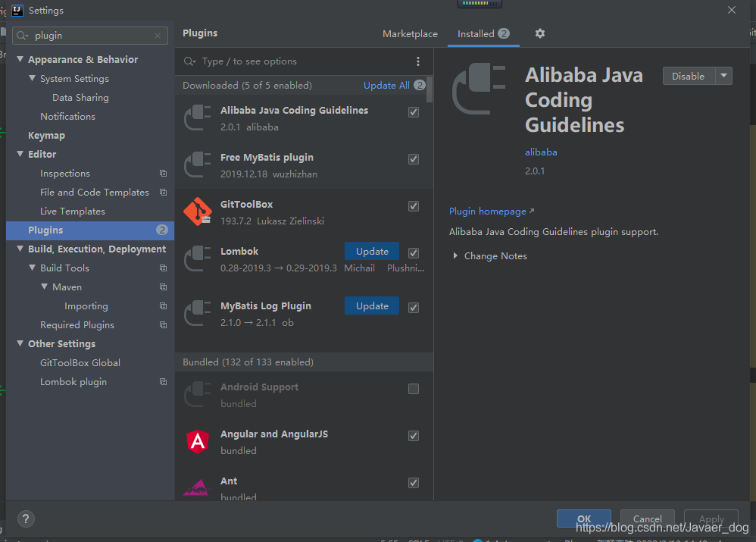The height and width of the screenshot is (542, 756).
Task: Click Alibaba Java Coding Guidelines list icon
Action: [198, 117]
